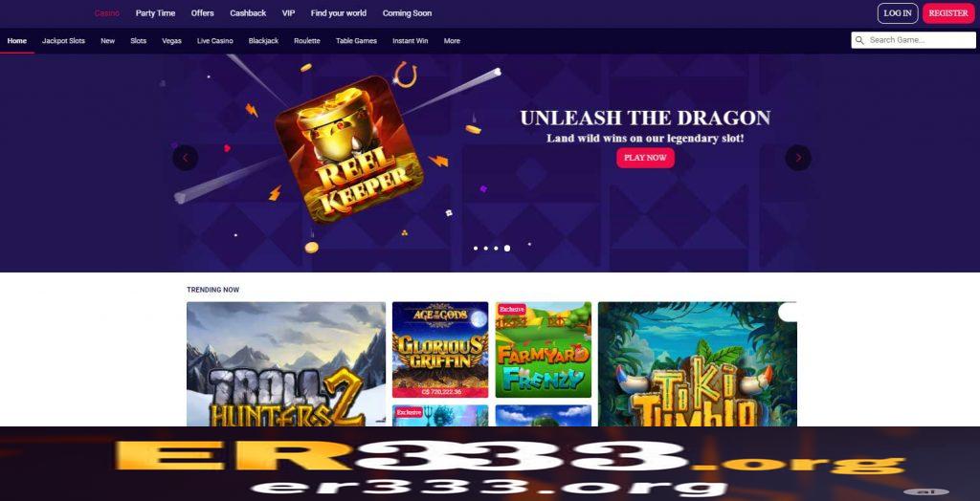Open the Troll Hunters 2 game thumbnail
The width and height of the screenshot is (980, 501).
286,364
